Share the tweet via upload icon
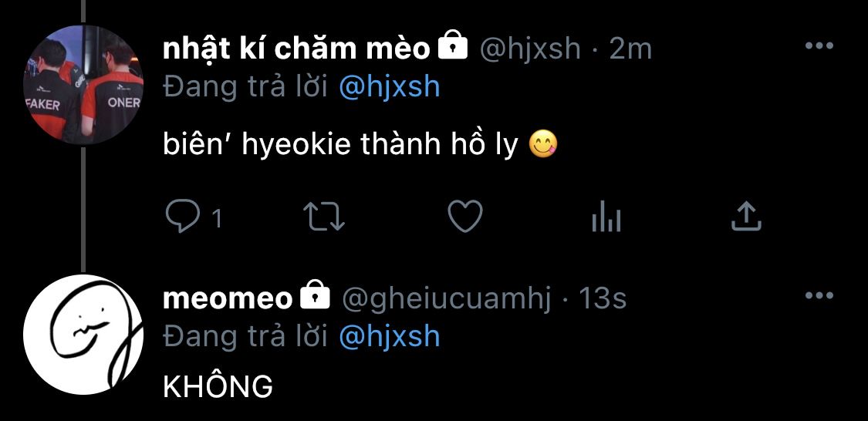The image size is (868, 421). (746, 217)
